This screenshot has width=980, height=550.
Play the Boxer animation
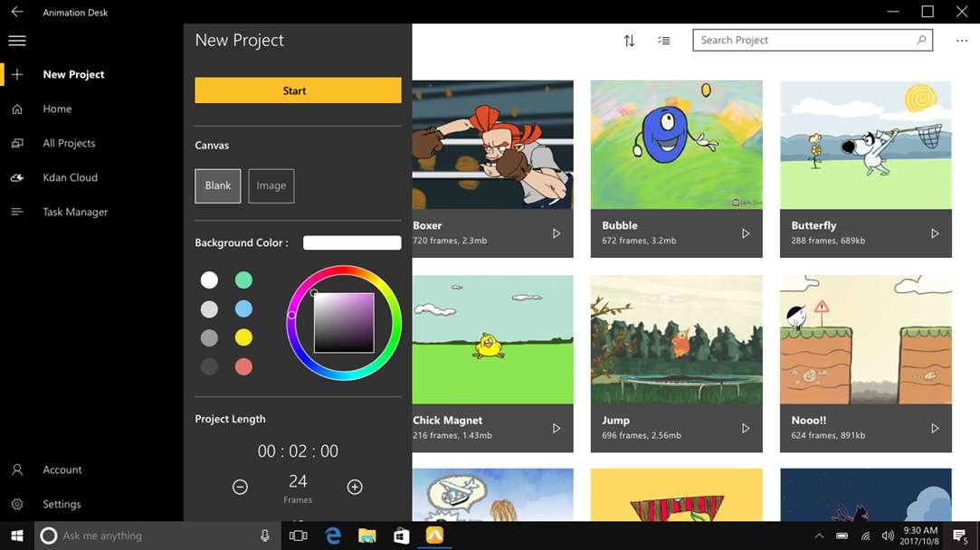coord(557,233)
